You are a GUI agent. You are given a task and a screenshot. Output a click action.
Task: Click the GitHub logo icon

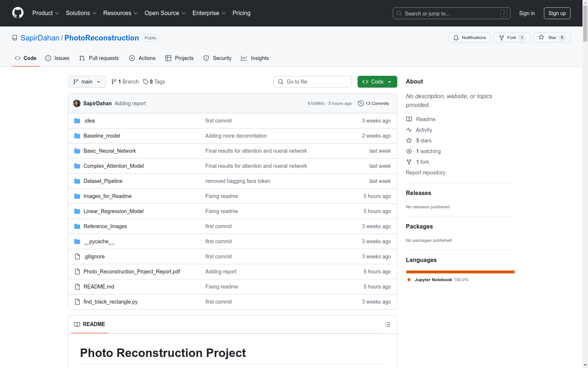[18, 13]
